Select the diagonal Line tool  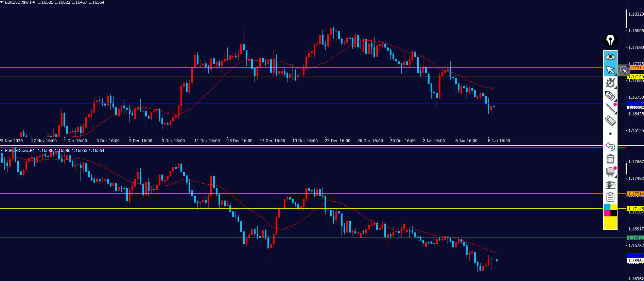coord(610,108)
